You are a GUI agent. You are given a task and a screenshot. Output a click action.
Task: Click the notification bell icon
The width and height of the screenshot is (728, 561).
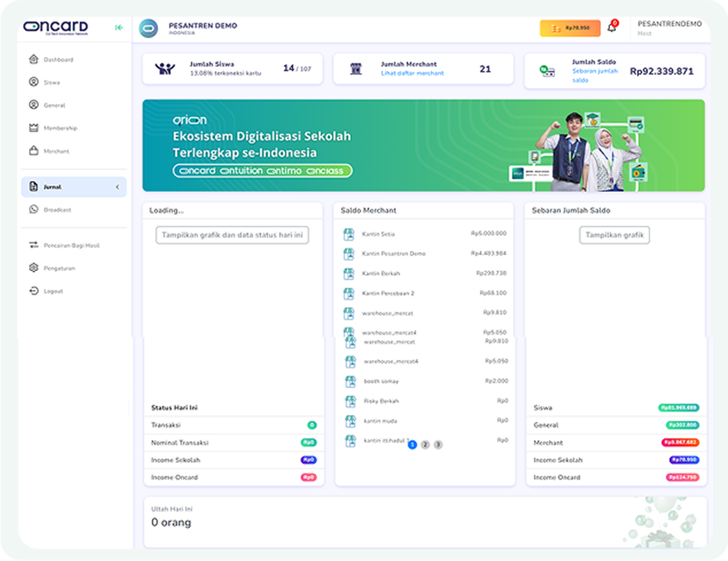612,28
